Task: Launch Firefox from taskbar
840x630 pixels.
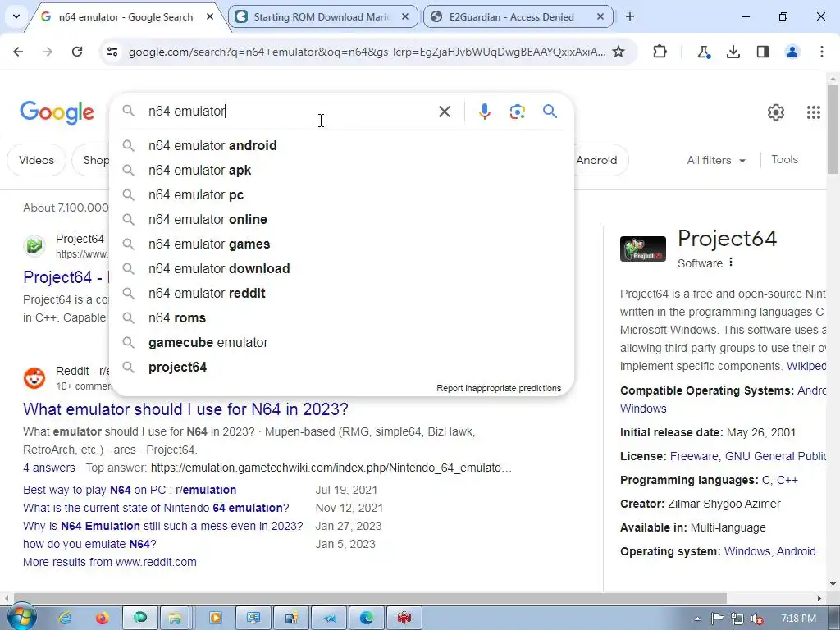Action: 102,619
